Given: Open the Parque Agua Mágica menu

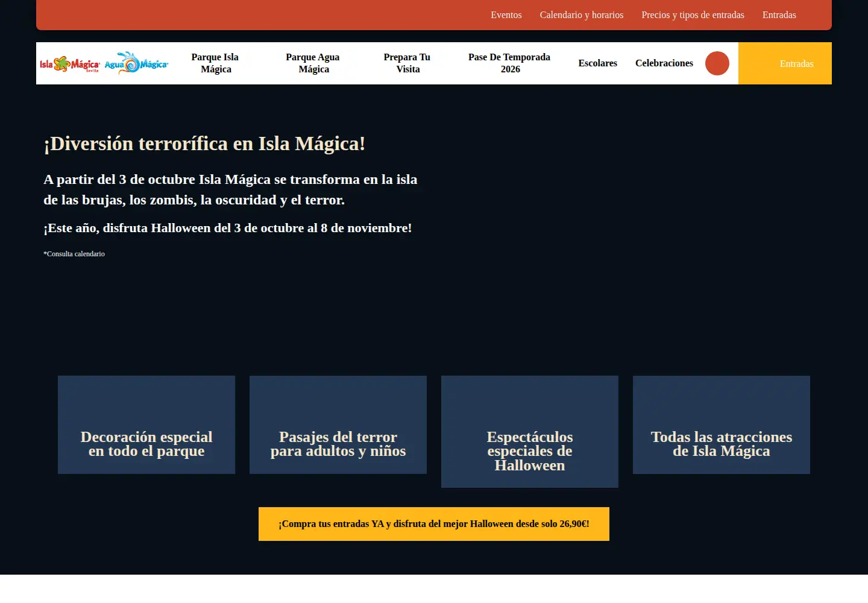Looking at the screenshot, I should click(313, 63).
